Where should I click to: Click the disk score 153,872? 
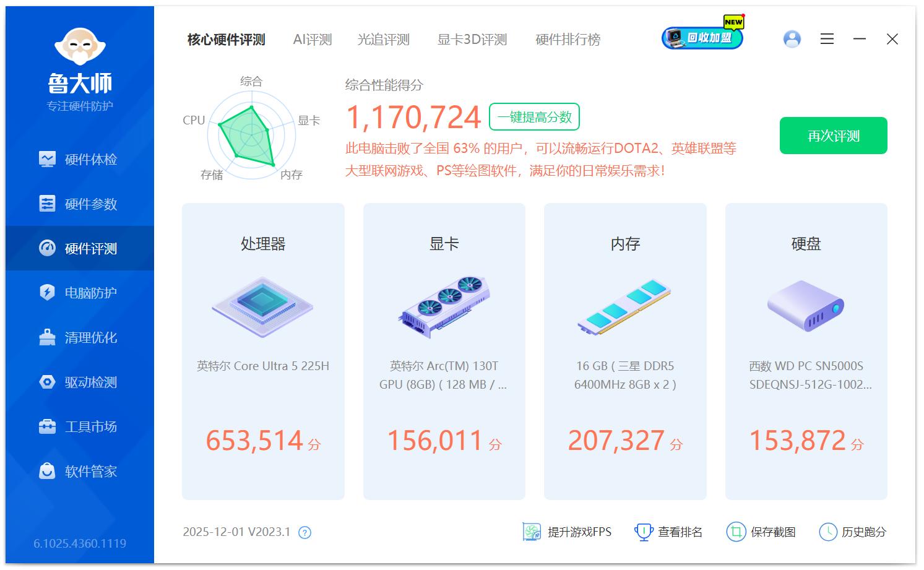(x=797, y=441)
